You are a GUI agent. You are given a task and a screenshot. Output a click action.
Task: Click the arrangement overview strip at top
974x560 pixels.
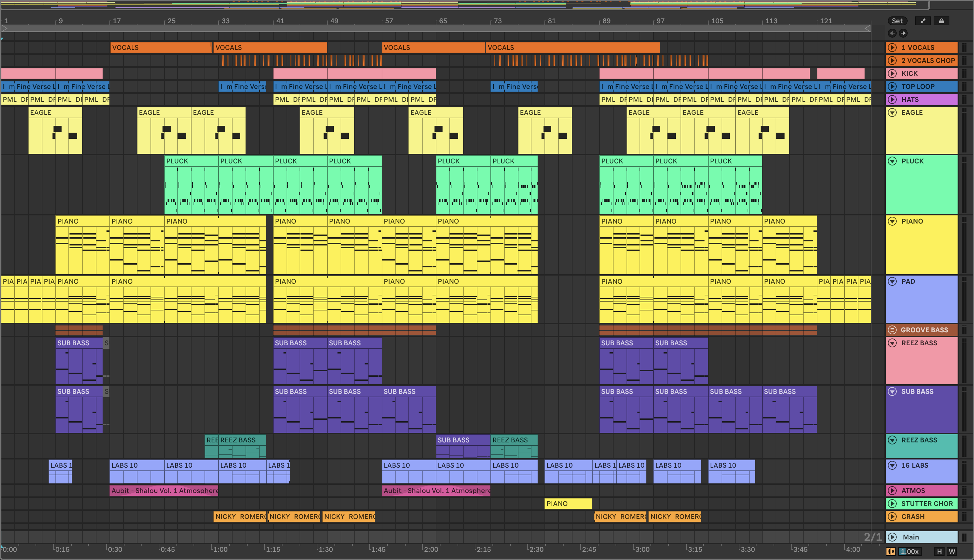point(465,5)
